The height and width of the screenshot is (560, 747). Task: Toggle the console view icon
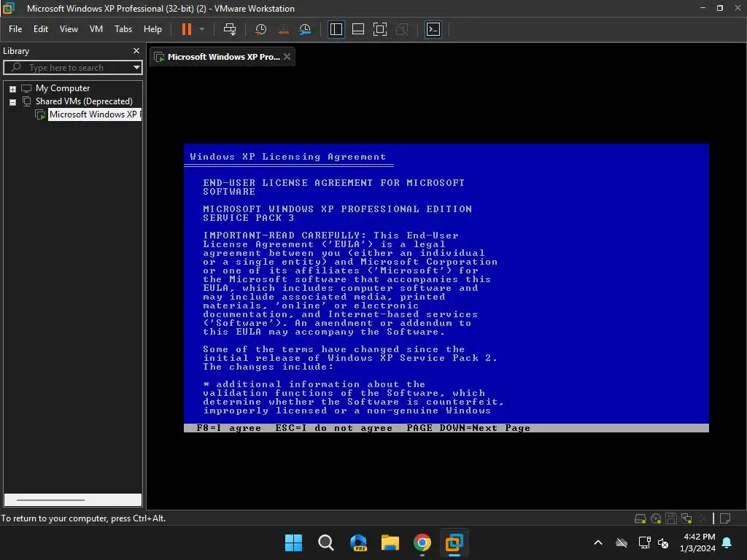[433, 29]
